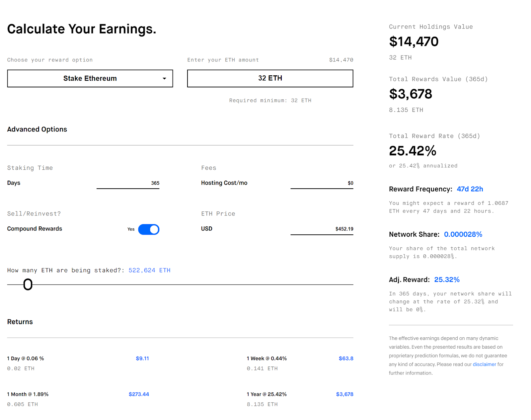Click the Advanced Options heading

[x=37, y=129]
